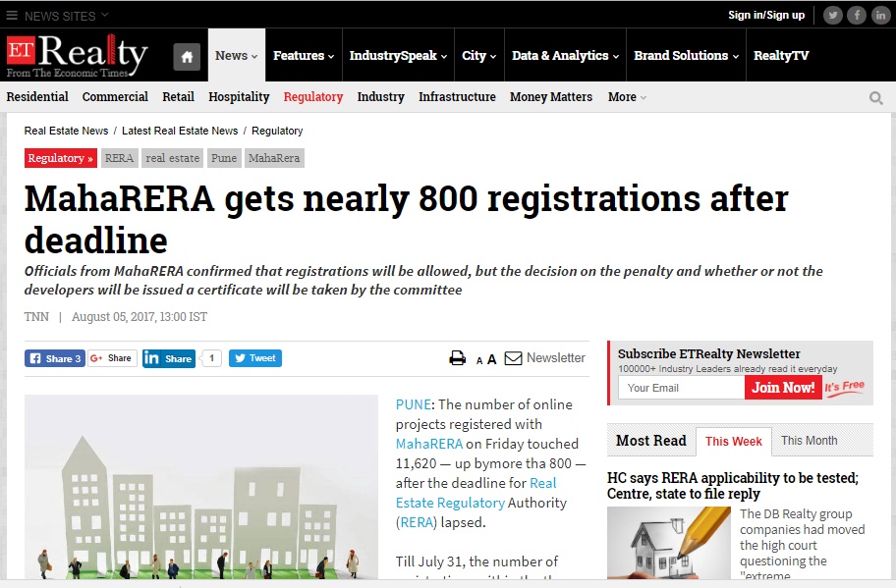
Task: Go to Retail section
Action: point(178,97)
